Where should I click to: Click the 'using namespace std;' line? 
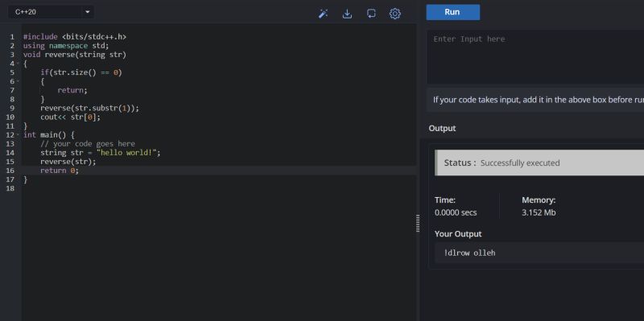point(66,46)
